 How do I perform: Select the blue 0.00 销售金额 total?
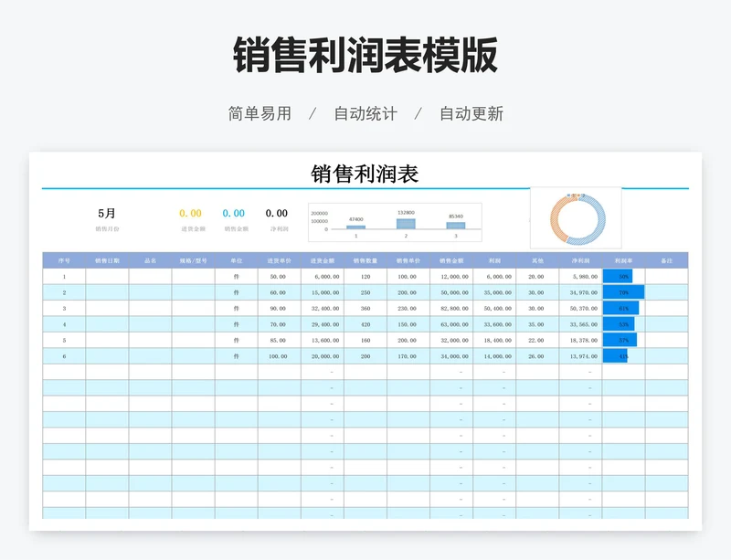(x=234, y=213)
